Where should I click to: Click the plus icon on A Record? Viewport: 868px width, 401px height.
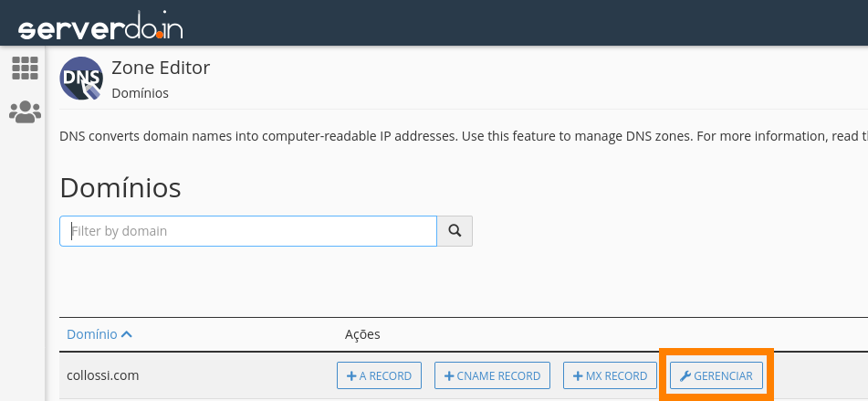click(351, 376)
